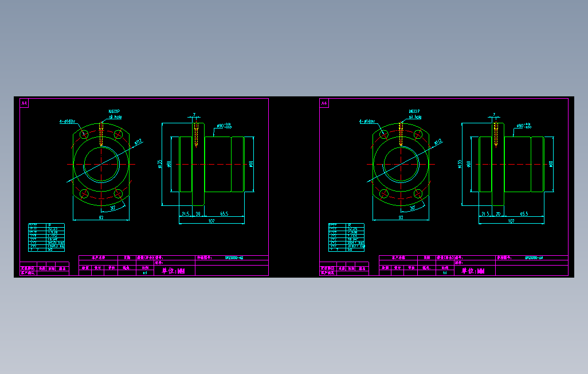This screenshot has height=374, width=588.
Task: Select the 30° angle dimension in left drawing
Action: click(112, 207)
